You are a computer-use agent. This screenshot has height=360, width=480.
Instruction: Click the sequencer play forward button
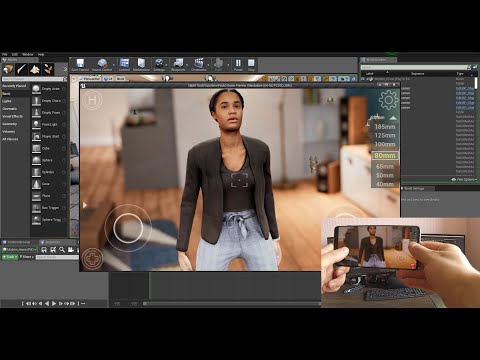54,303
